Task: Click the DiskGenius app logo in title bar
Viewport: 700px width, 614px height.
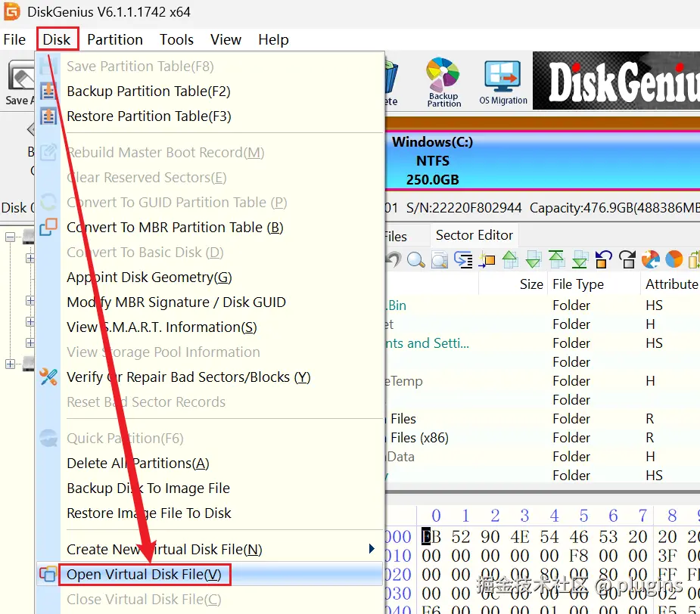Action: (x=11, y=11)
